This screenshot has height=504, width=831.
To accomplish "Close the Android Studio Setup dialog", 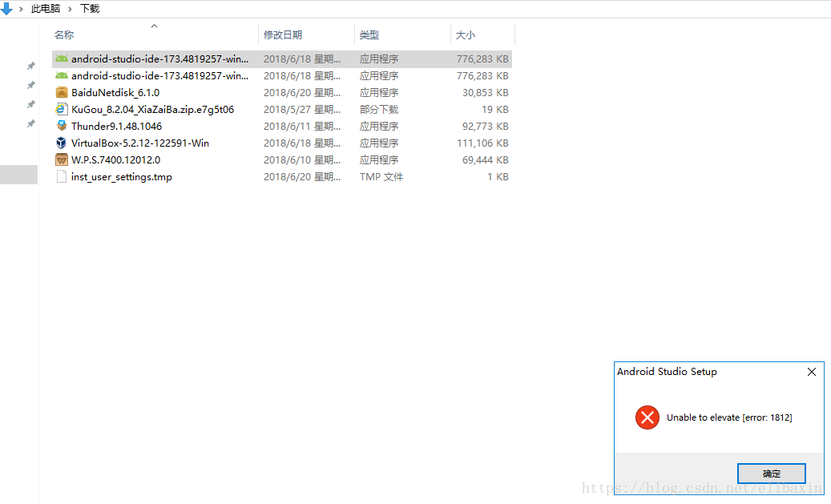I will coord(812,372).
